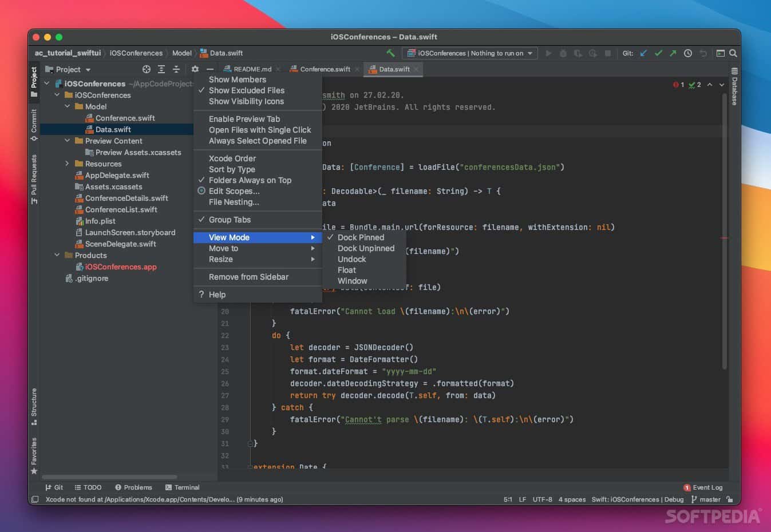
Task: Collapse the Preview Content folder
Action: click(x=68, y=141)
